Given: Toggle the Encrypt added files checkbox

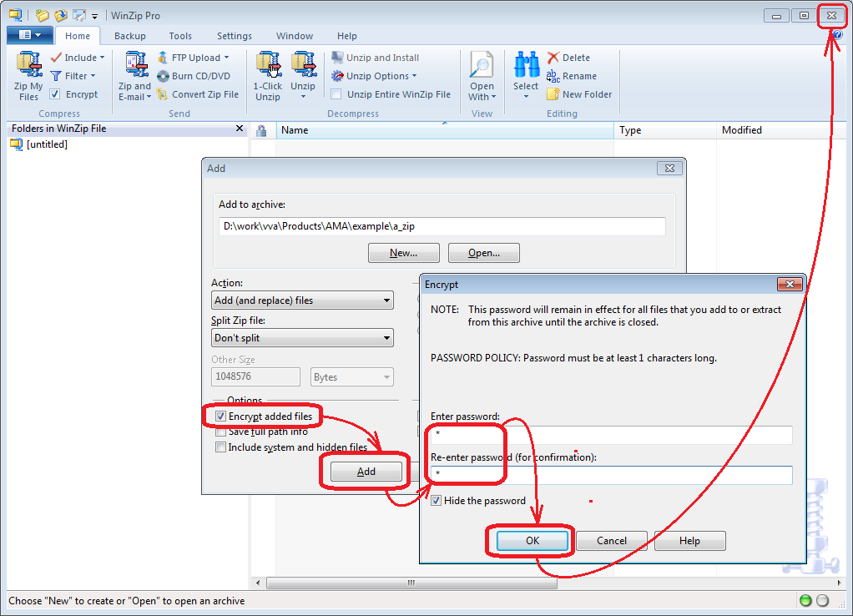Looking at the screenshot, I should 220,416.
